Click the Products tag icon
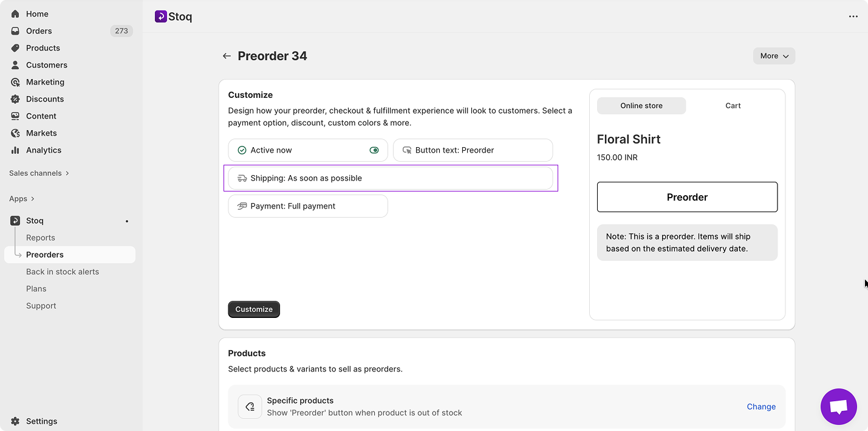This screenshot has width=868, height=431. pyautogui.click(x=15, y=48)
